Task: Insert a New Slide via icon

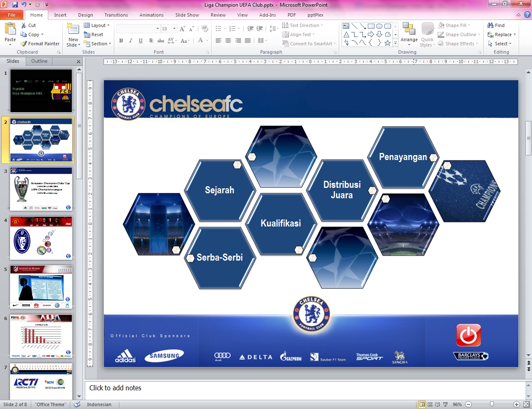Action: coord(73,29)
